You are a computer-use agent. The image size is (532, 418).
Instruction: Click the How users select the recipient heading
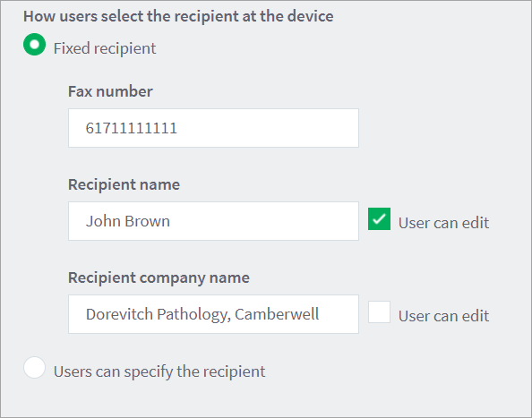click(178, 16)
